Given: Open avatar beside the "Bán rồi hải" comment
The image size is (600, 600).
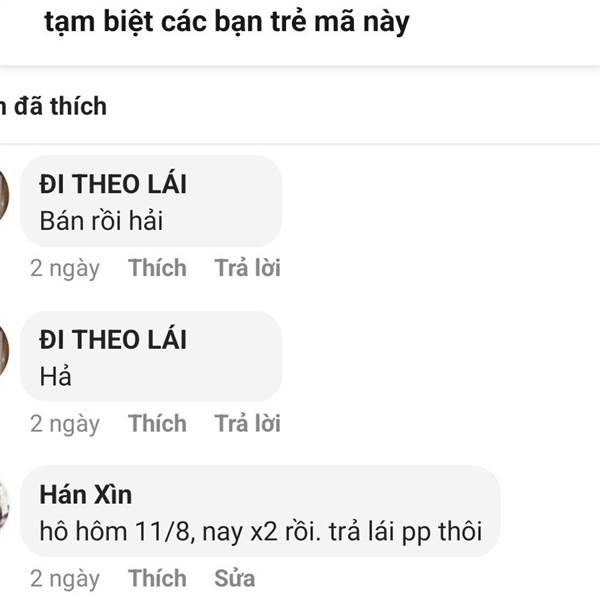Looking at the screenshot, I should [x=4, y=196].
